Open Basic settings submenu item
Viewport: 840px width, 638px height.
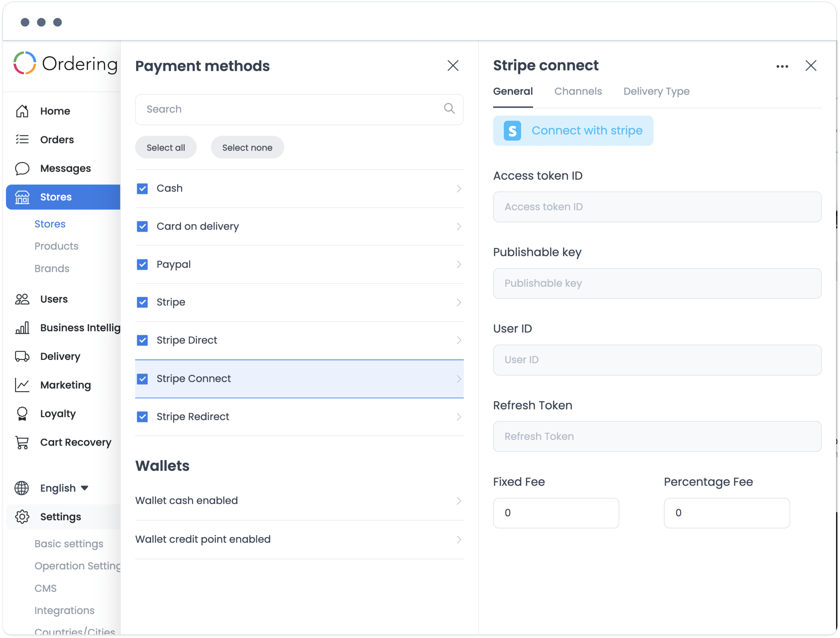(x=69, y=544)
